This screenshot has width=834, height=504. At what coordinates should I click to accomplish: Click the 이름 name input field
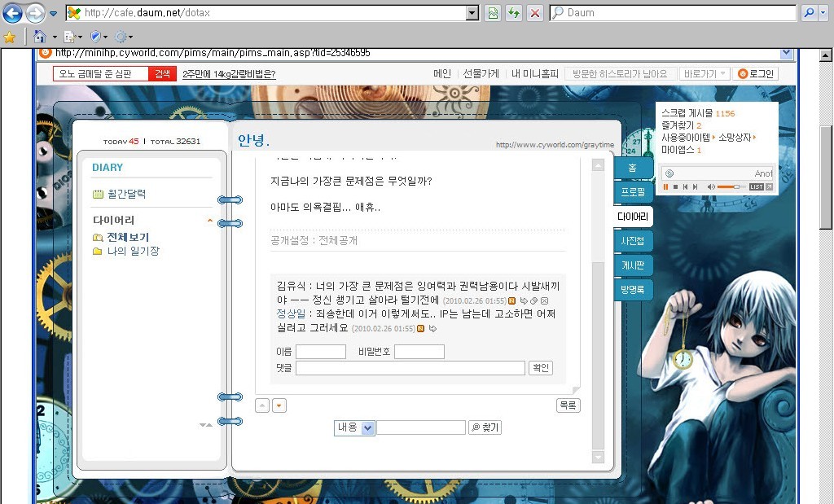point(321,352)
